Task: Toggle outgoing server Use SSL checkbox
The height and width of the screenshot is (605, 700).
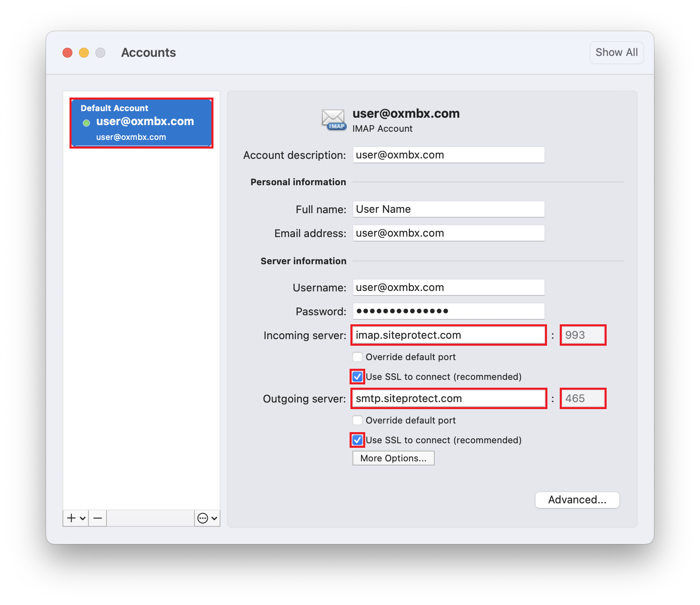Action: click(x=357, y=440)
